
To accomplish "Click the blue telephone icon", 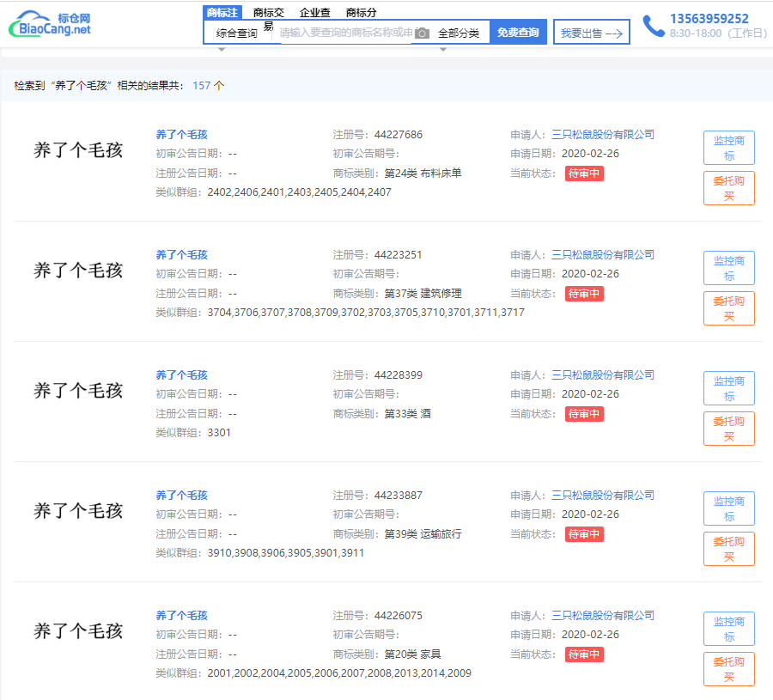I will coord(654,26).
